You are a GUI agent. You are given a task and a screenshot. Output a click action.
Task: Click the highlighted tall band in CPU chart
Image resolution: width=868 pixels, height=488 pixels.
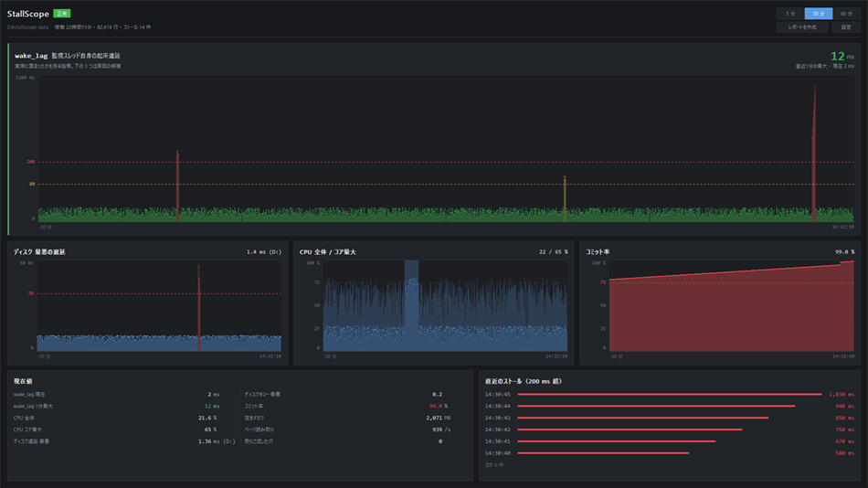tap(411, 306)
